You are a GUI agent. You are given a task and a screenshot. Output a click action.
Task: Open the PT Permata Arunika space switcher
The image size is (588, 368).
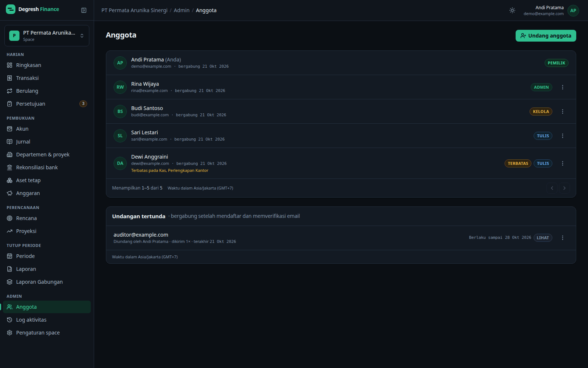[47, 36]
